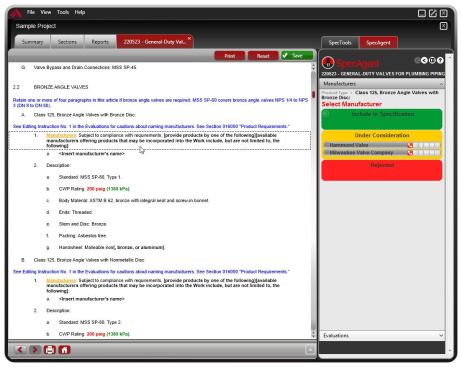Click the printer icon in bottom toolbar
Image resolution: width=462 pixels, height=367 pixels.
50,349
